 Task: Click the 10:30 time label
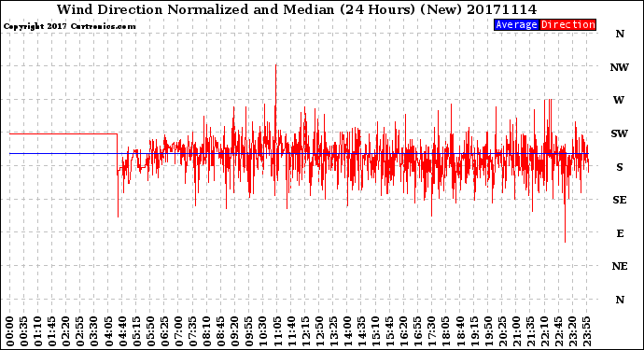263,331
